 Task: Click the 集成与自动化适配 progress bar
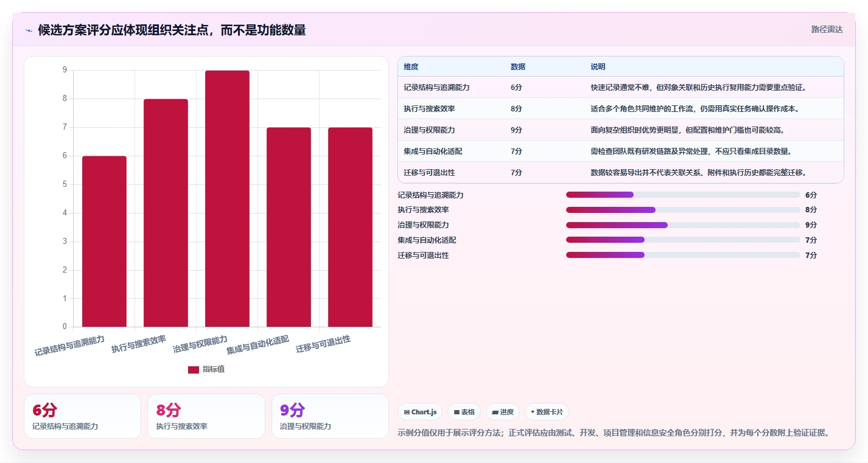[683, 240]
